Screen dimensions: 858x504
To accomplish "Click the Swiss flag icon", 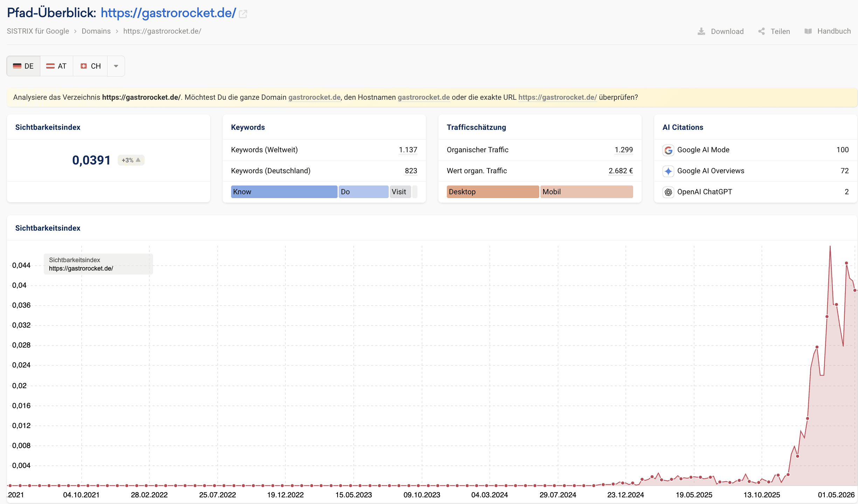I will tap(84, 66).
